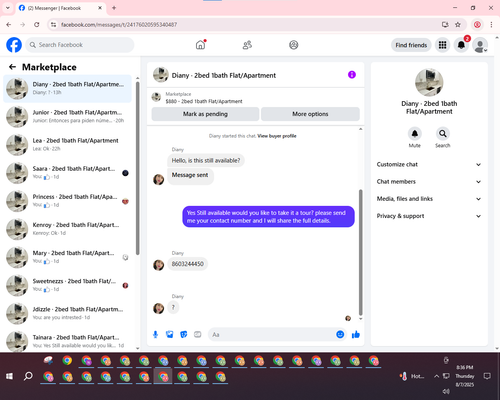Expand Customize chat section

429,164
